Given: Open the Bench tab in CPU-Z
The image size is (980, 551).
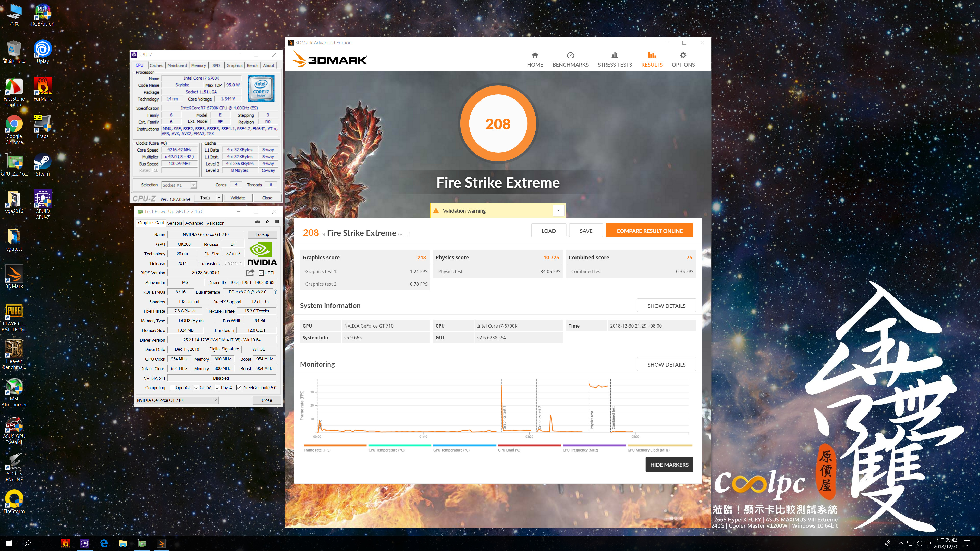Looking at the screenshot, I should coord(252,65).
